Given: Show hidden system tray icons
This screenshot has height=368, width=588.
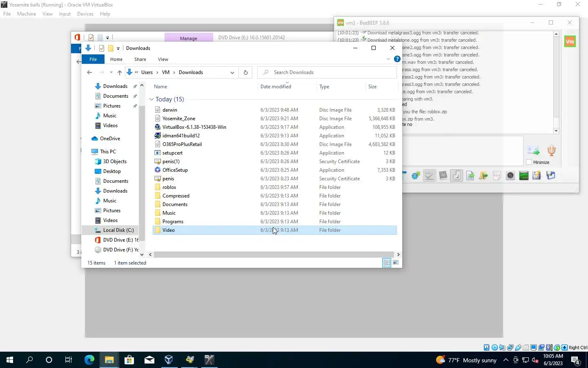Looking at the screenshot, I should coord(506,360).
